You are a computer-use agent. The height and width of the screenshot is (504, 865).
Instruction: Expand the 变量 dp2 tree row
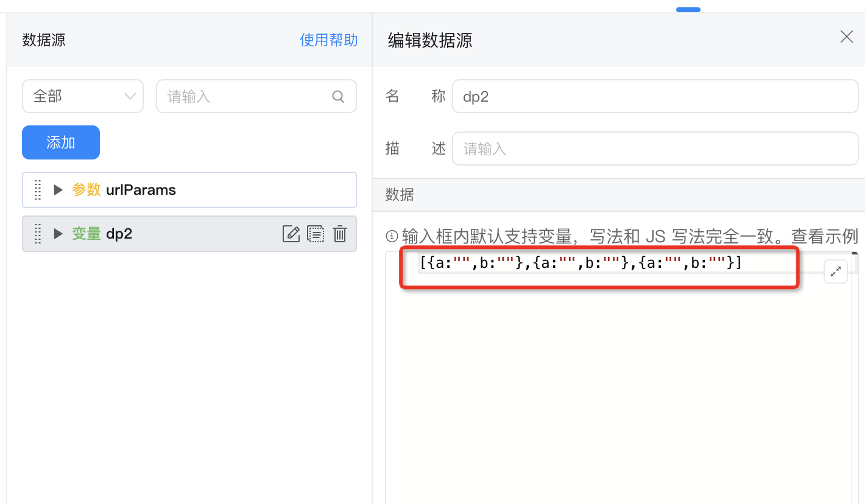tap(58, 234)
